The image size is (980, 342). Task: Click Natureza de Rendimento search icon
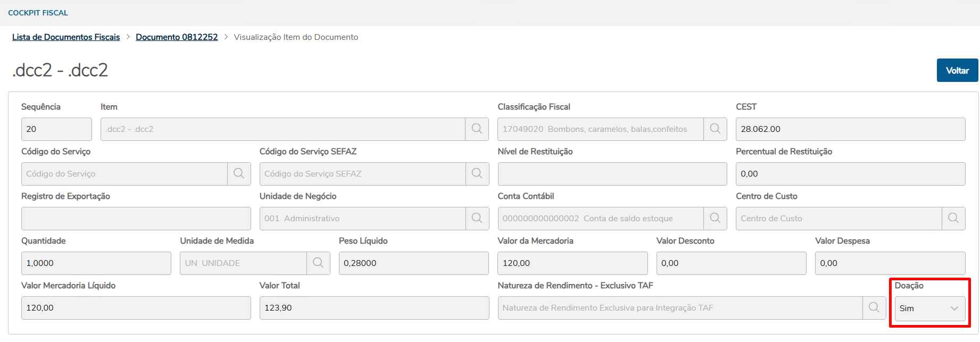coord(874,308)
